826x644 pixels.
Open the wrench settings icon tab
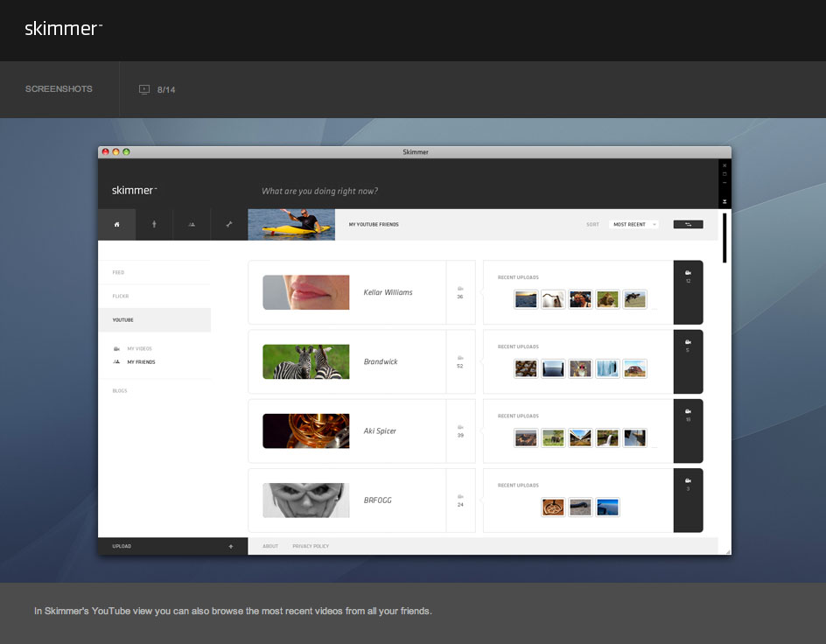229,224
